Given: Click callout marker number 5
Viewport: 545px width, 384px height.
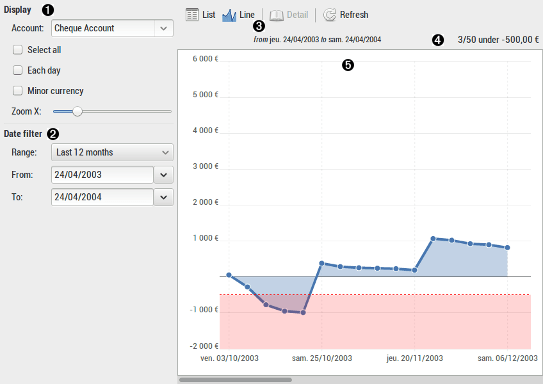Looking at the screenshot, I should [348, 65].
